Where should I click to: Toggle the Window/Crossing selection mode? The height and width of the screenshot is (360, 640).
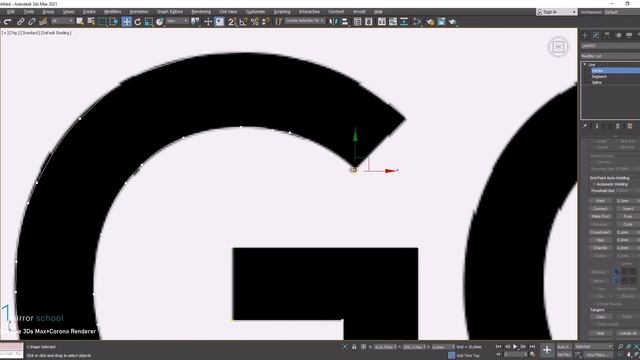pos(114,22)
